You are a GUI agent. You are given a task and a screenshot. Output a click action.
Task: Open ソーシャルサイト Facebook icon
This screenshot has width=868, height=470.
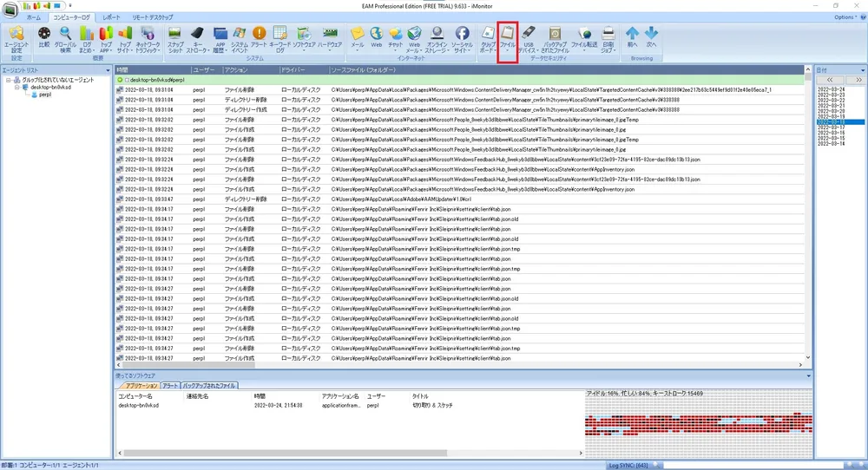tap(462, 39)
